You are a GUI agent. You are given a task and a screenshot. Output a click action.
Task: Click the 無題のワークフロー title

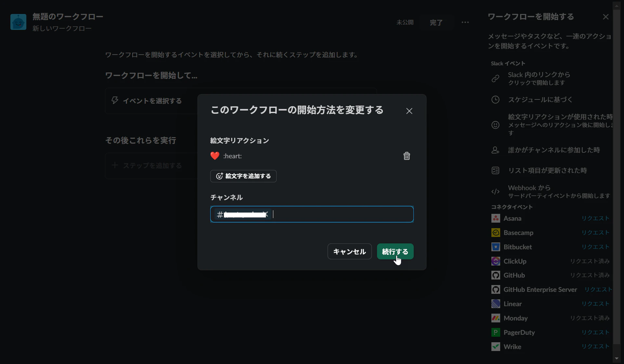pos(68,17)
